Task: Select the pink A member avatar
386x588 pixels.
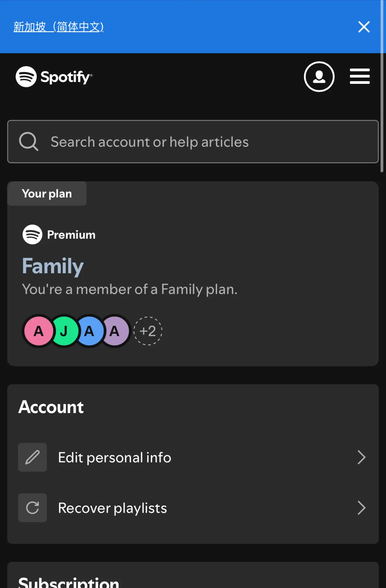Action: pyautogui.click(x=39, y=331)
